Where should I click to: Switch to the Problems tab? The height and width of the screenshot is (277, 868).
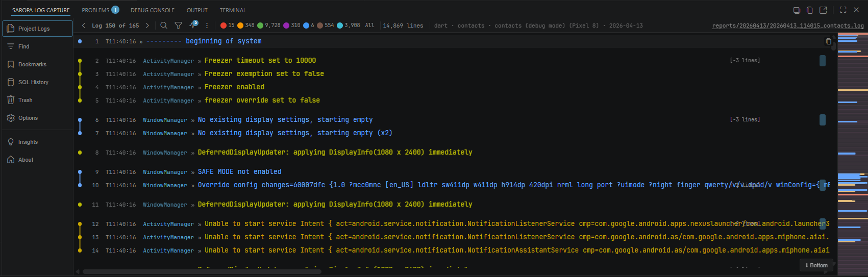tap(101, 10)
